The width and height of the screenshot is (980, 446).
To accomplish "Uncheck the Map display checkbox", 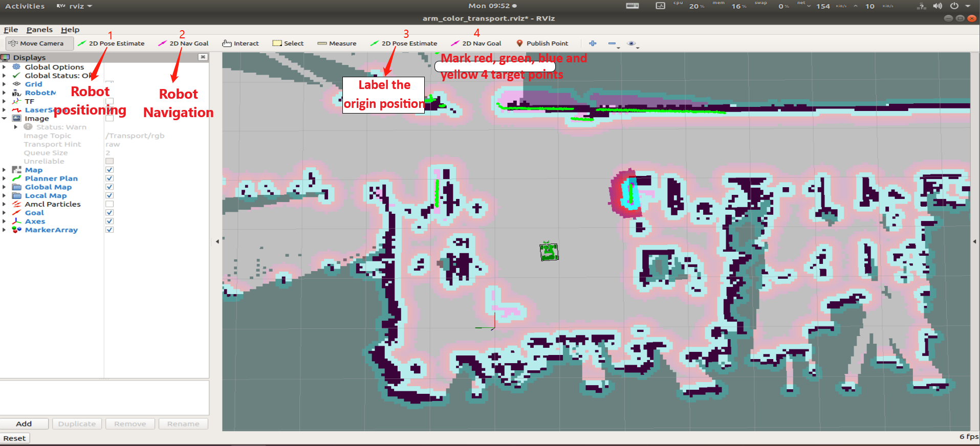I will coord(110,170).
